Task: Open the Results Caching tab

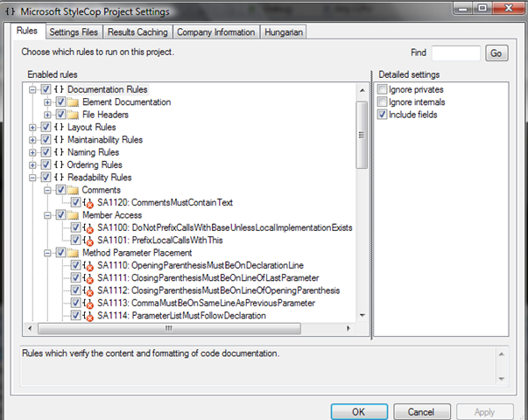Action: coord(137,32)
